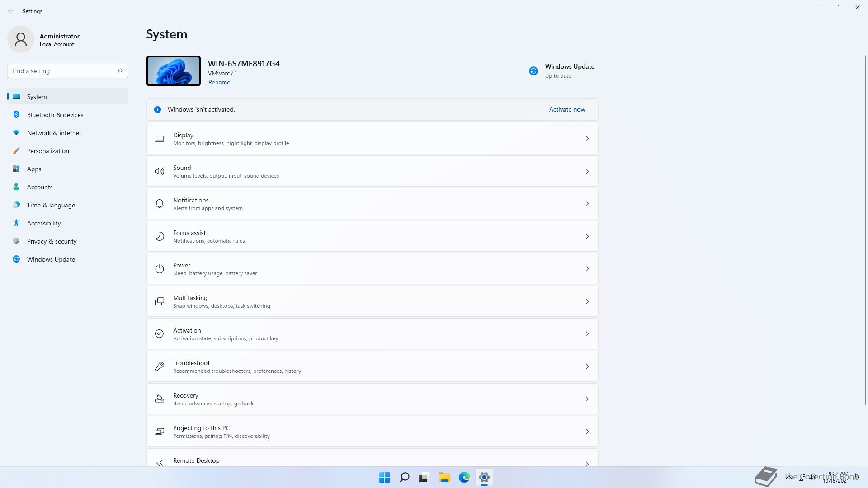
Task: Click the Troubleshoot wrench icon
Action: [160, 366]
